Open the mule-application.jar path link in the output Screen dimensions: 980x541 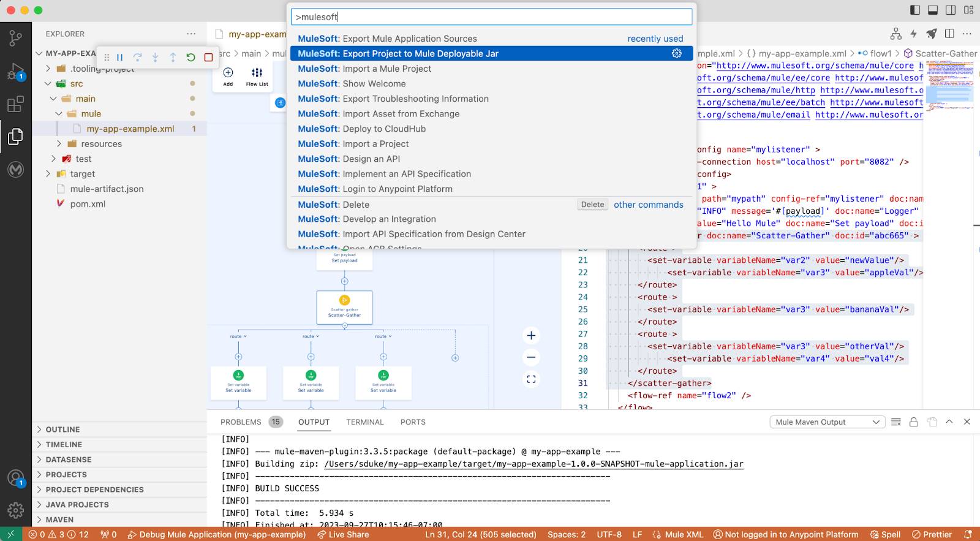(533, 464)
